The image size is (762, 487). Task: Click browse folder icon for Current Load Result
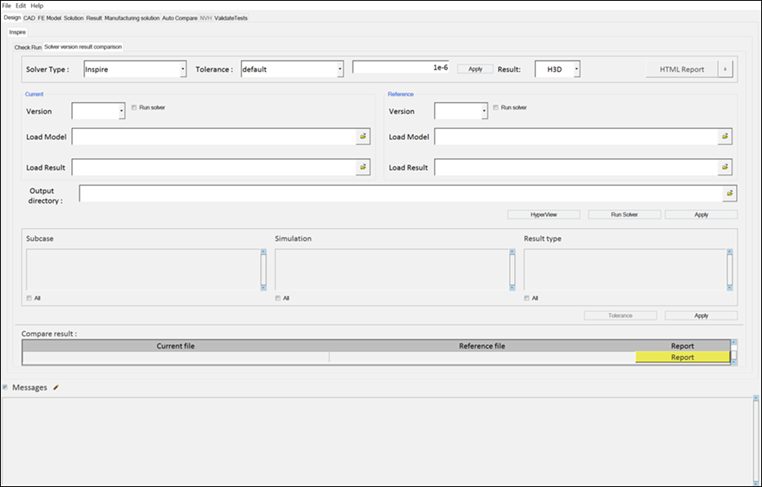click(x=363, y=167)
